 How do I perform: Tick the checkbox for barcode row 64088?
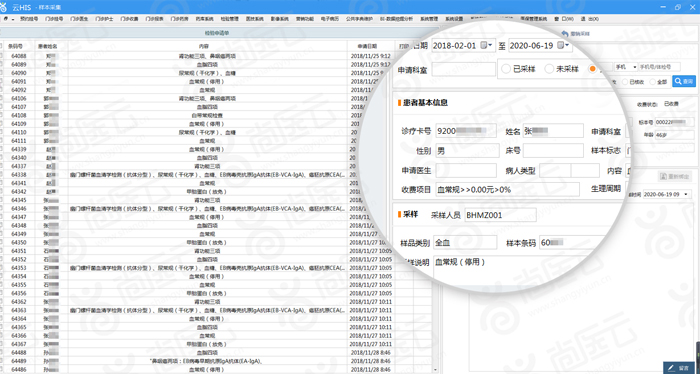click(x=1, y=56)
